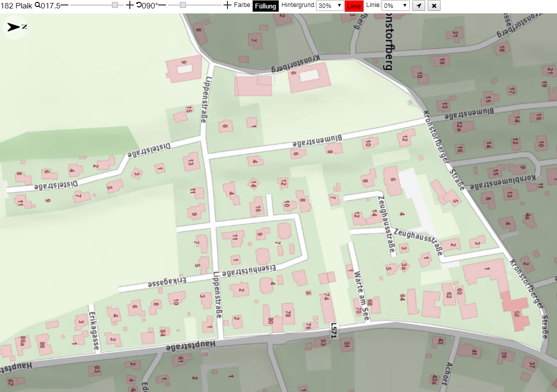
Task: Open the Linie 0% dropdown
Action: [x=396, y=5]
